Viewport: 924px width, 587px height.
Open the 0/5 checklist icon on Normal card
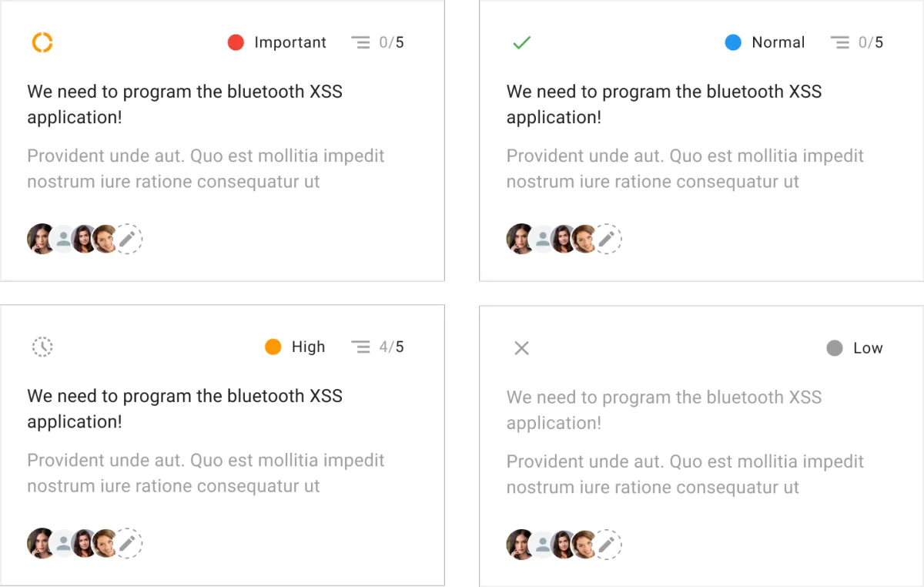(839, 42)
